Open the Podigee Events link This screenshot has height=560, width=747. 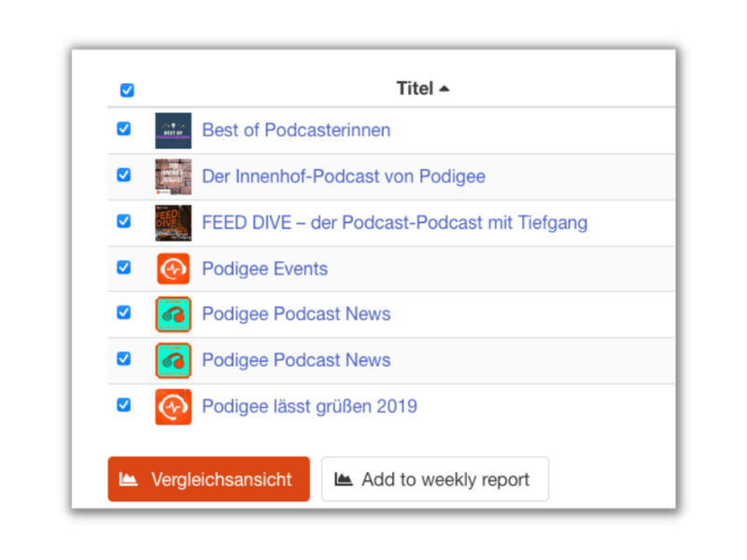coord(265,269)
